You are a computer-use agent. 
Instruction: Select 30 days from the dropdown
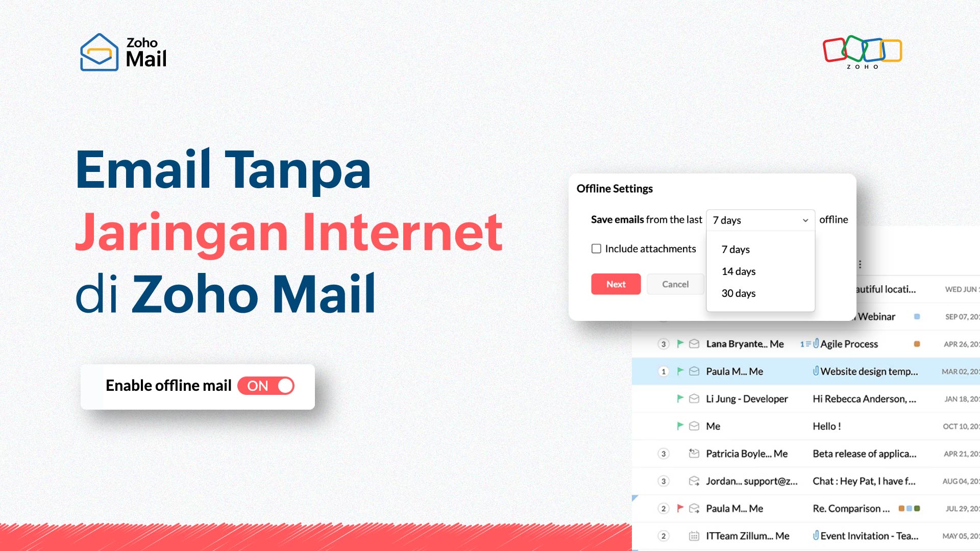pos(739,293)
